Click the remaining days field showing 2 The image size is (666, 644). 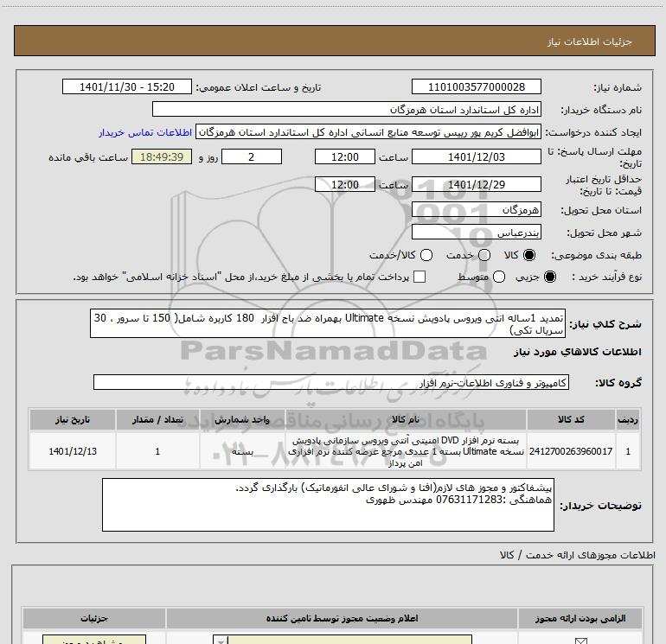click(252, 157)
